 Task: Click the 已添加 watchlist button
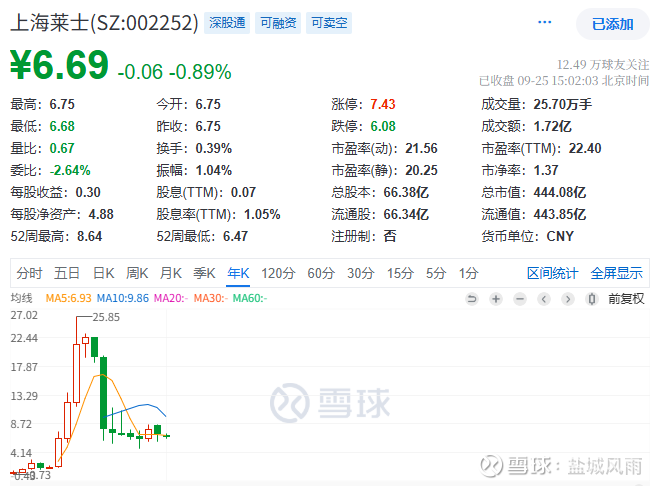pyautogui.click(x=613, y=24)
